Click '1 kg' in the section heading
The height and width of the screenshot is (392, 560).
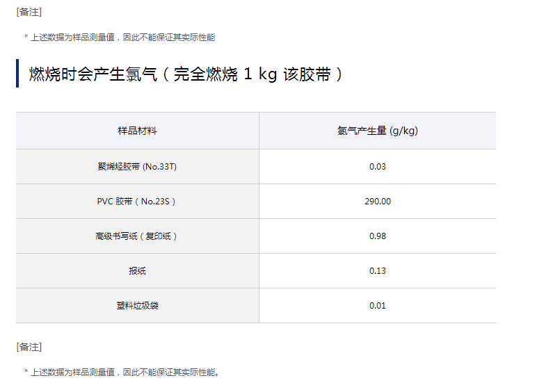pos(259,74)
